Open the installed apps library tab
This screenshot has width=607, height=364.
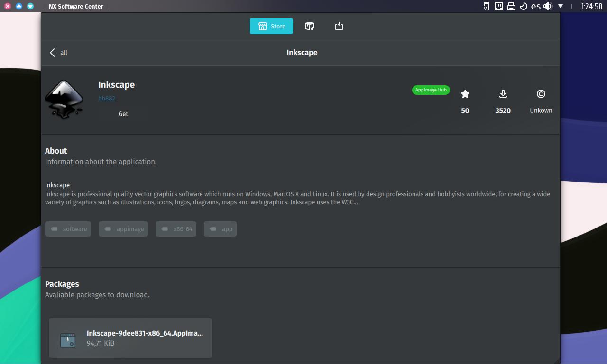tap(310, 26)
